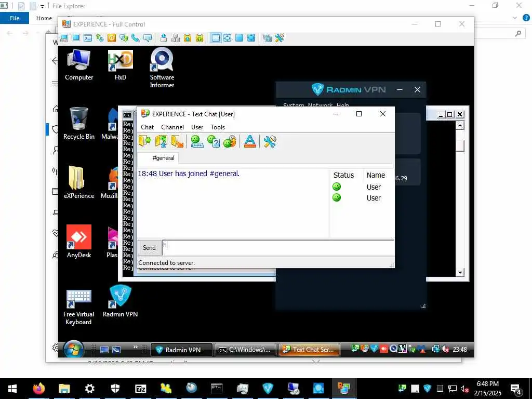Select the Free Virtual Keyboard shortcut
This screenshot has width=532, height=399.
pos(78,308)
